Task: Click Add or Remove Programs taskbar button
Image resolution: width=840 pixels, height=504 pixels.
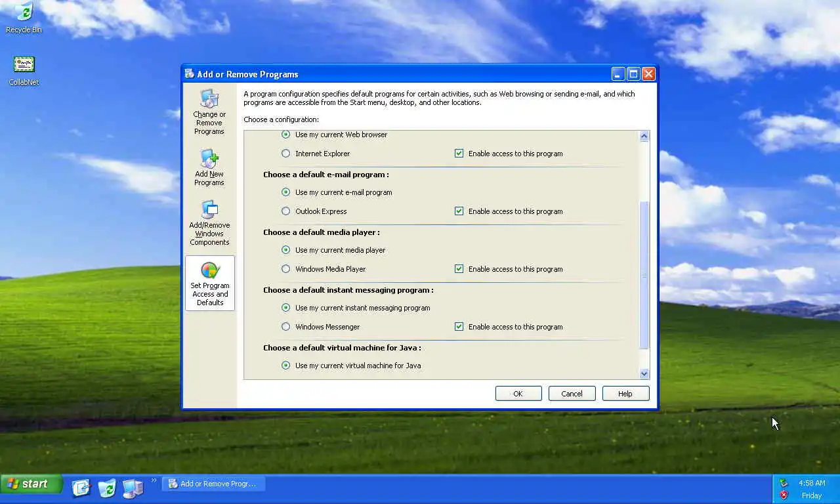Action: [x=213, y=484]
